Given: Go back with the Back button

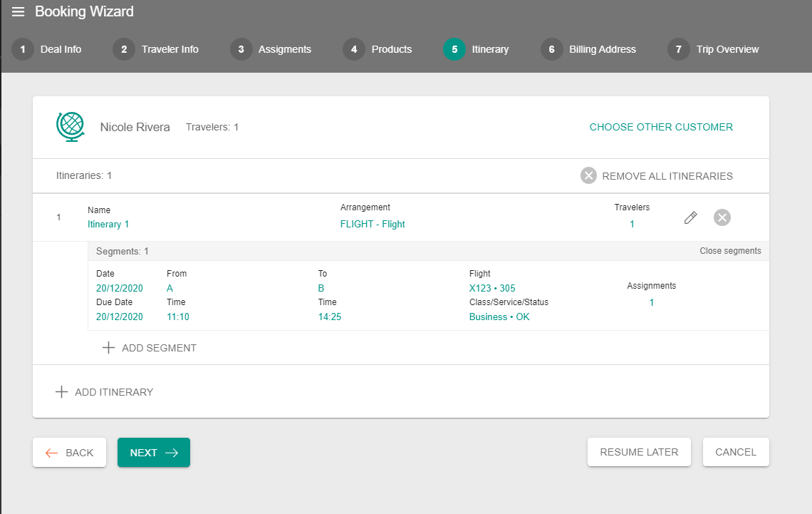Looking at the screenshot, I should point(69,453).
